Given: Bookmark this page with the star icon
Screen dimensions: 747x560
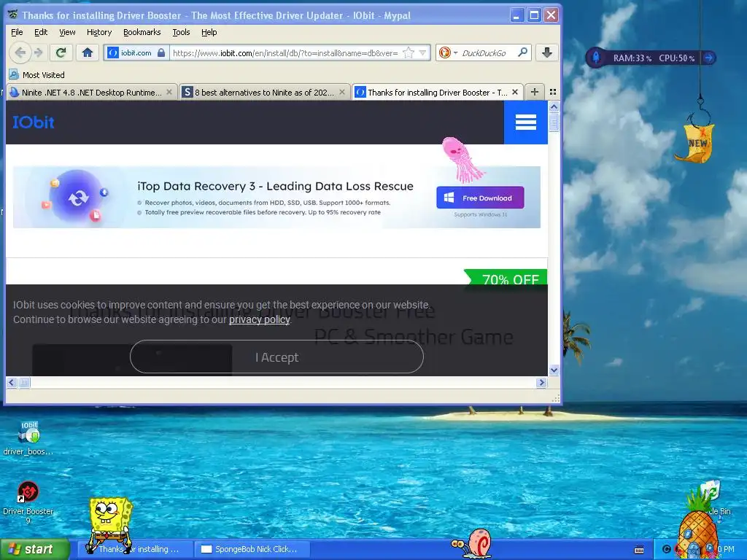Looking at the screenshot, I should [409, 52].
